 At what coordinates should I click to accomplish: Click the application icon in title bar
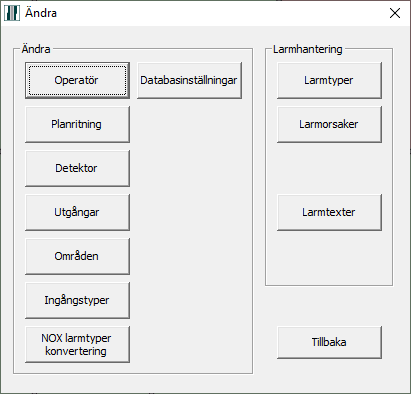(x=12, y=13)
